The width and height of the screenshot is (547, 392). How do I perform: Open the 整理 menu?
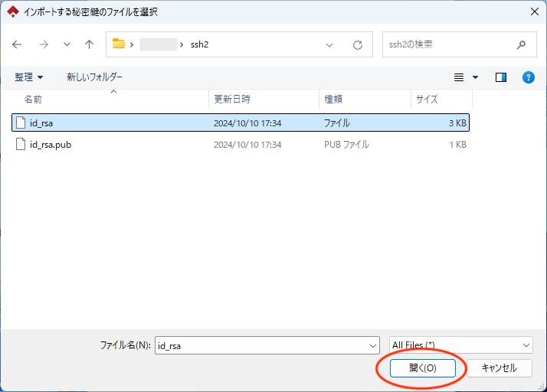click(29, 77)
